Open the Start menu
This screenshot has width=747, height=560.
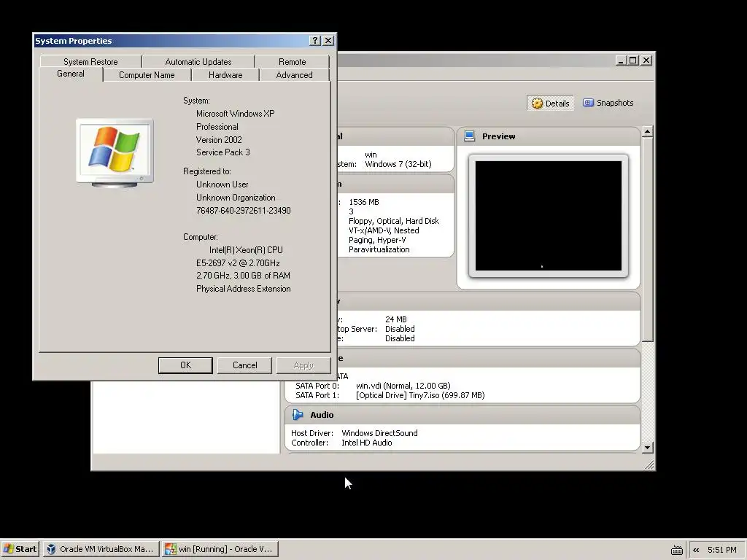tap(20, 549)
